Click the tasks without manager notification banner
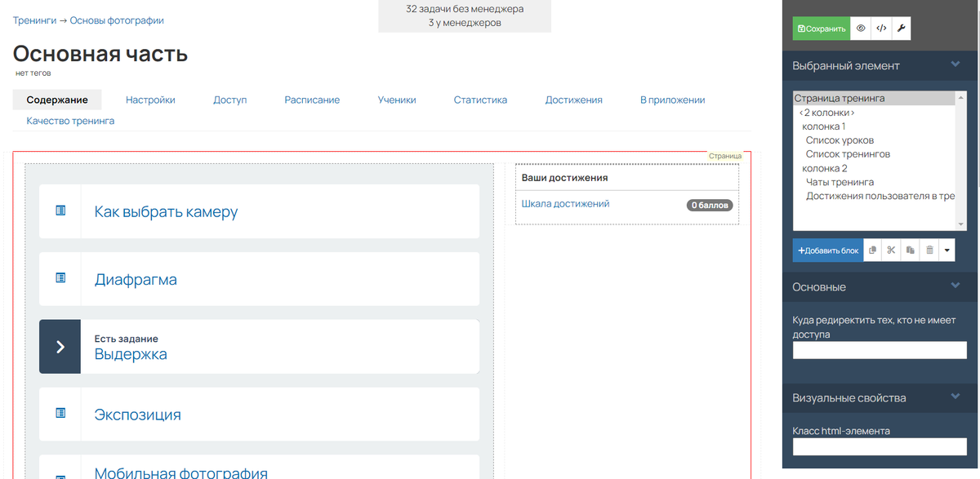980x479 pixels. click(x=465, y=16)
